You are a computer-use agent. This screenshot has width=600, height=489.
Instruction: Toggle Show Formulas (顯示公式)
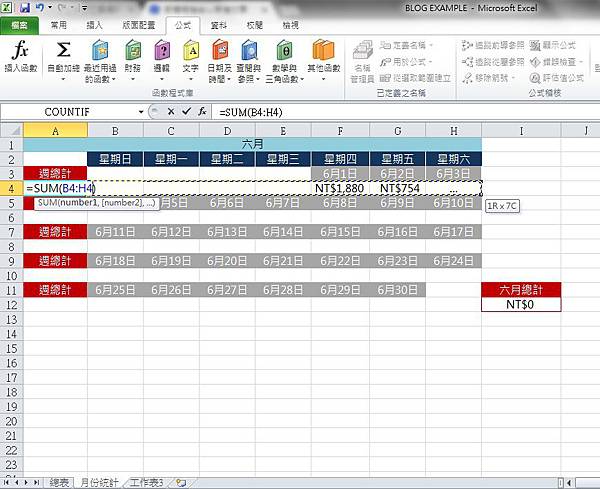tap(553, 45)
